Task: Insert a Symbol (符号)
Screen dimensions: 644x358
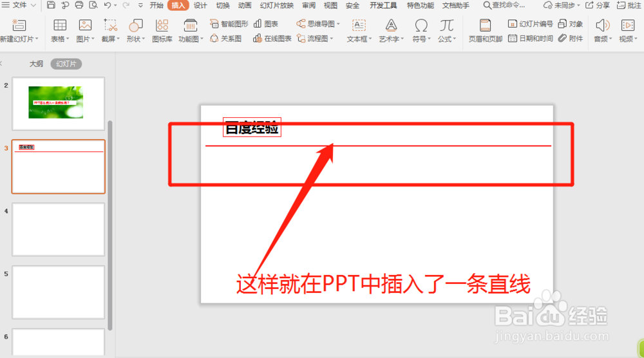Action: [421, 31]
